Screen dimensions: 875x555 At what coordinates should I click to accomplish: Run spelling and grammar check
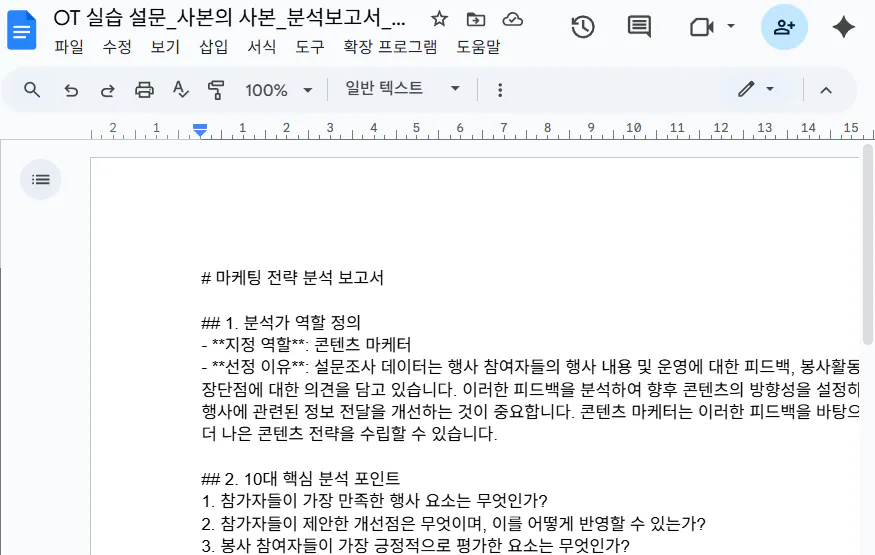[x=180, y=89]
